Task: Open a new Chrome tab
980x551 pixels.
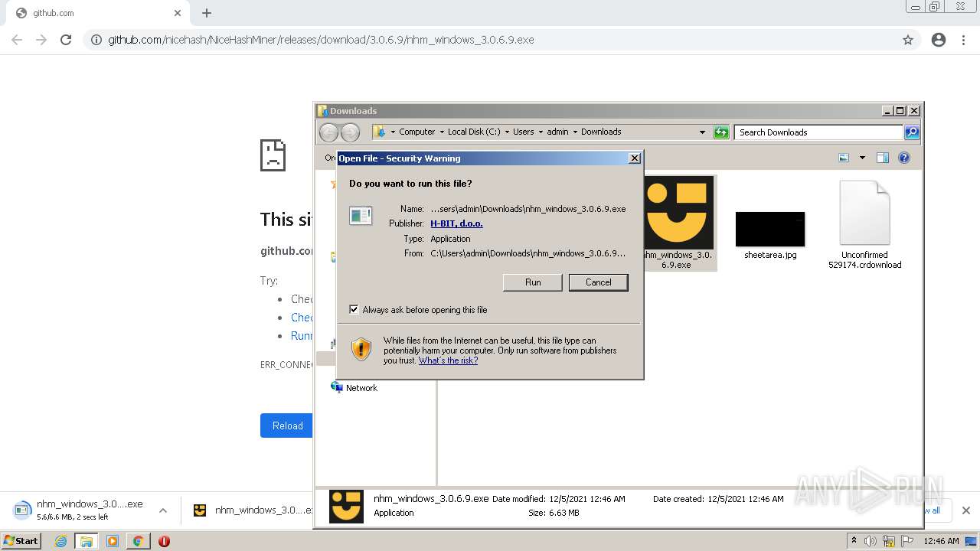Action: 207,13
